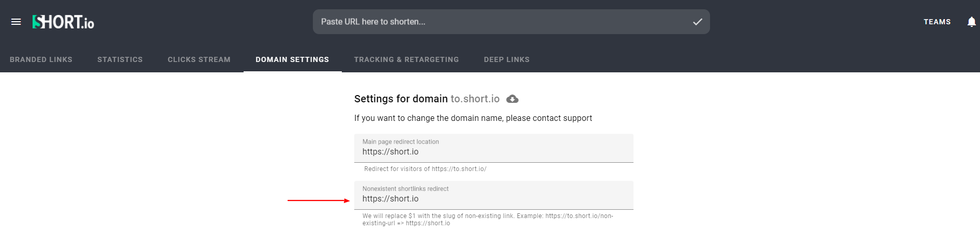Click the 'Redirect for visitors of https://to.short.io/' hint
The width and height of the screenshot is (980, 232).
tap(425, 169)
